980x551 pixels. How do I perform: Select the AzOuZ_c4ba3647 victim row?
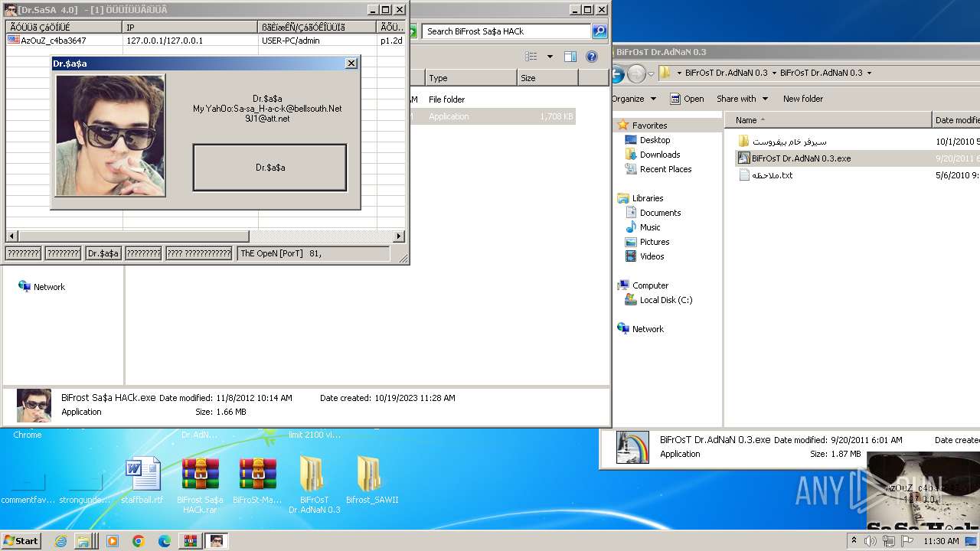pyautogui.click(x=205, y=41)
